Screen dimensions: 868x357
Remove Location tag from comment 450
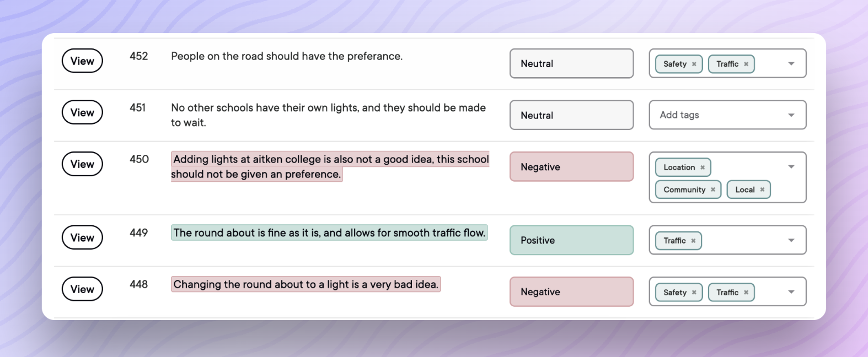(703, 167)
